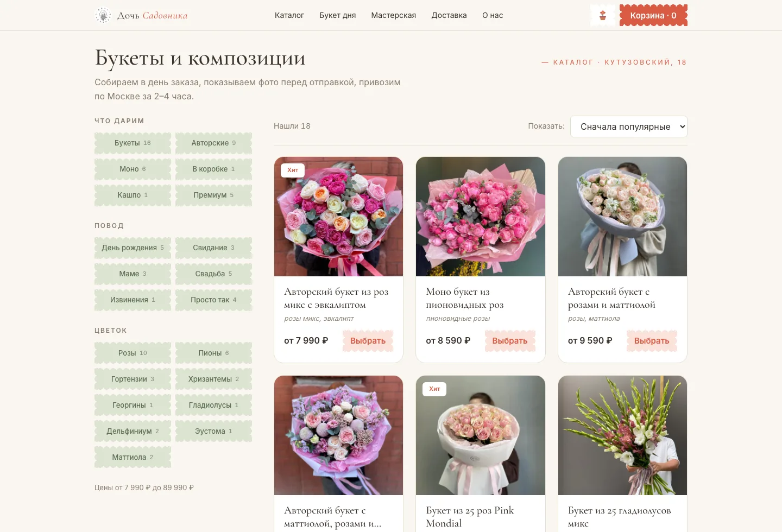Click the Нашли 18 results count
Screen dimensions: 782x532
coord(292,126)
